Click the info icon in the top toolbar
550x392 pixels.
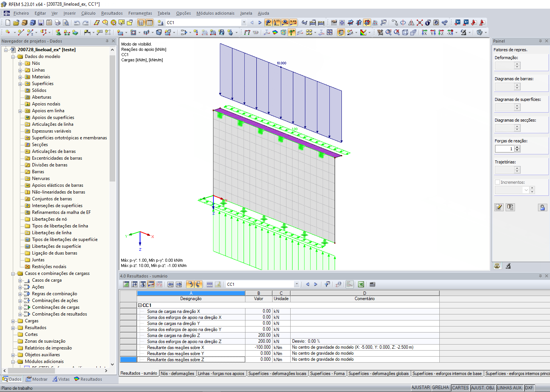[428, 23]
